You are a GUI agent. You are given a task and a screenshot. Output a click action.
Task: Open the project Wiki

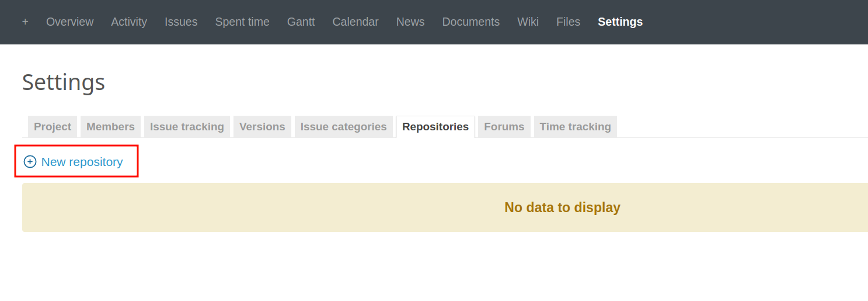pyautogui.click(x=528, y=22)
